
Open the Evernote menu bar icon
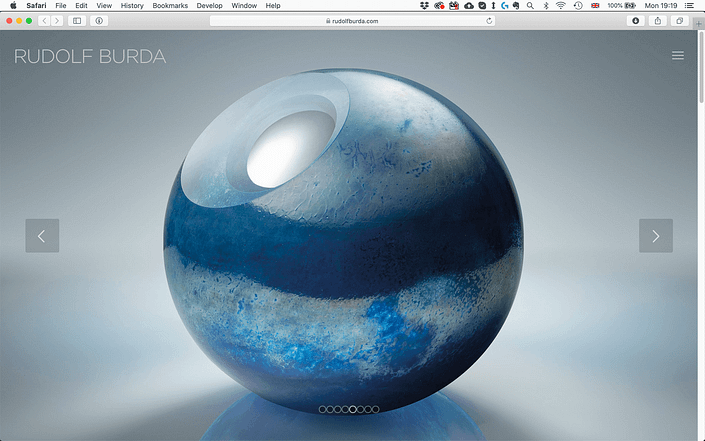coord(516,5)
